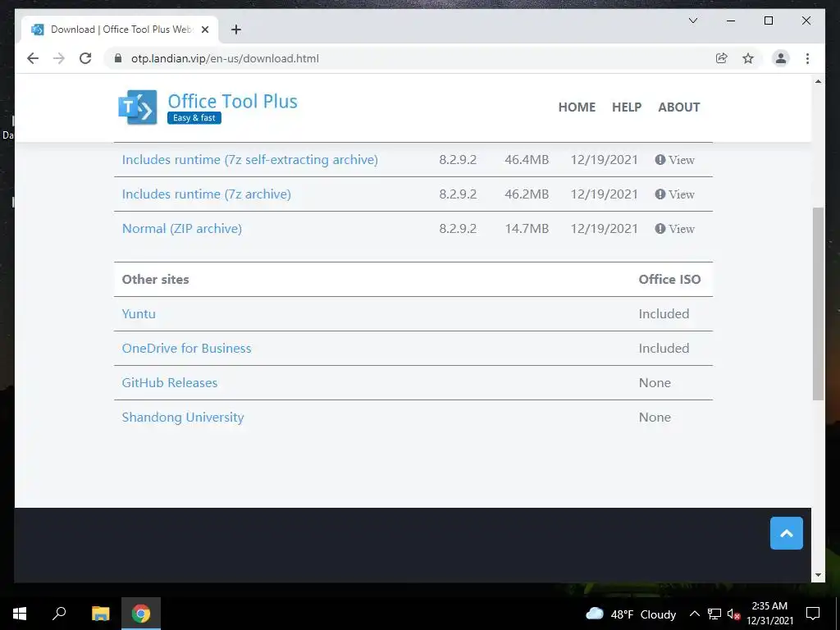840x630 pixels.
Task: Download Includes runtime (7z archive)
Action: pyautogui.click(x=206, y=194)
